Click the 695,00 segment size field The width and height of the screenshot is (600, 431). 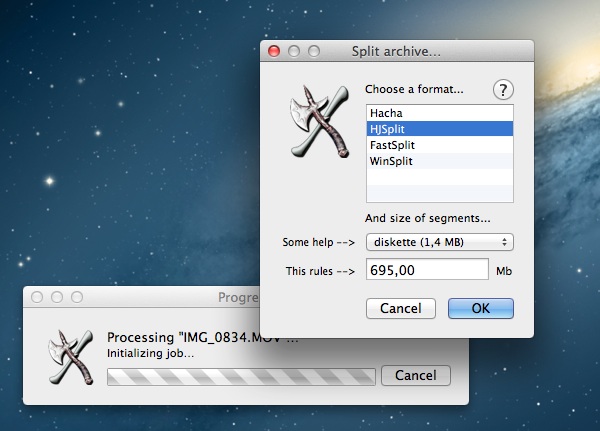[x=426, y=270]
